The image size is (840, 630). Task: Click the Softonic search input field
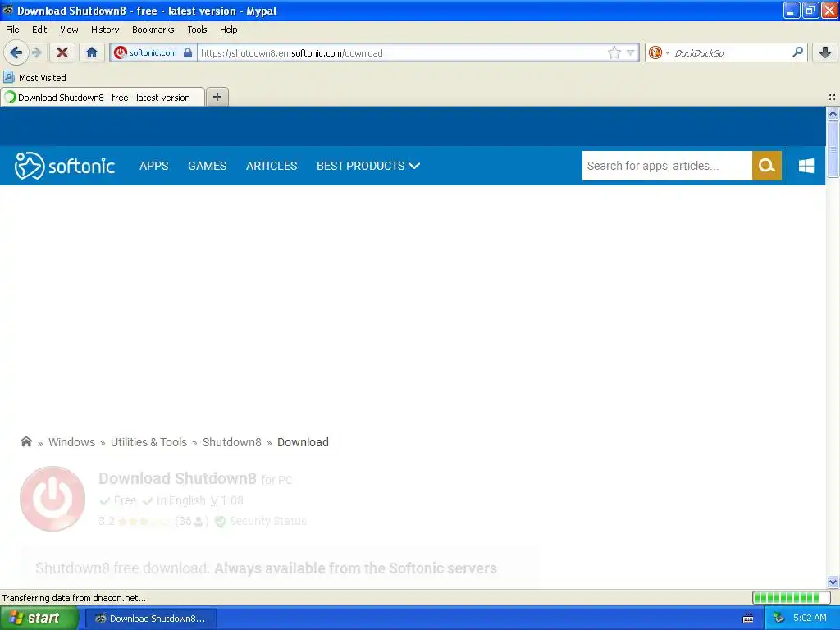pos(667,166)
